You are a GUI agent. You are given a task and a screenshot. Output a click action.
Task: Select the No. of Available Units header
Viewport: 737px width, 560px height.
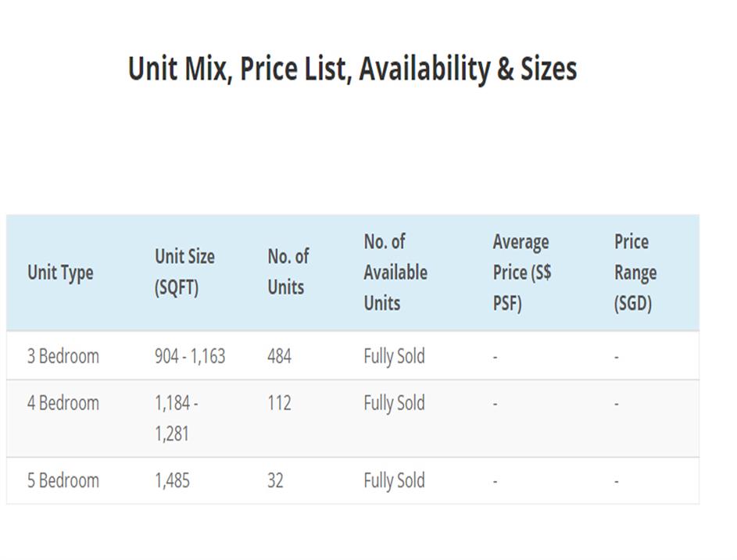(395, 273)
